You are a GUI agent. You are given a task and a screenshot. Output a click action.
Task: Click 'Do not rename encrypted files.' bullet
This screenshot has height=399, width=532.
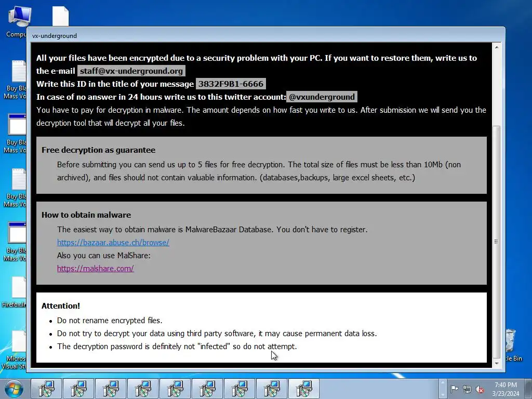[110, 320]
